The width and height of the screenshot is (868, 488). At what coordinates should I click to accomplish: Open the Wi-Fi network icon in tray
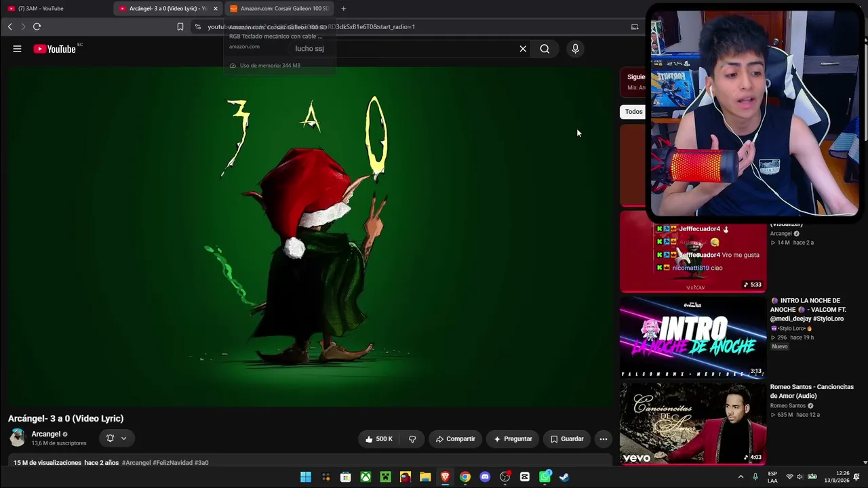789,477
